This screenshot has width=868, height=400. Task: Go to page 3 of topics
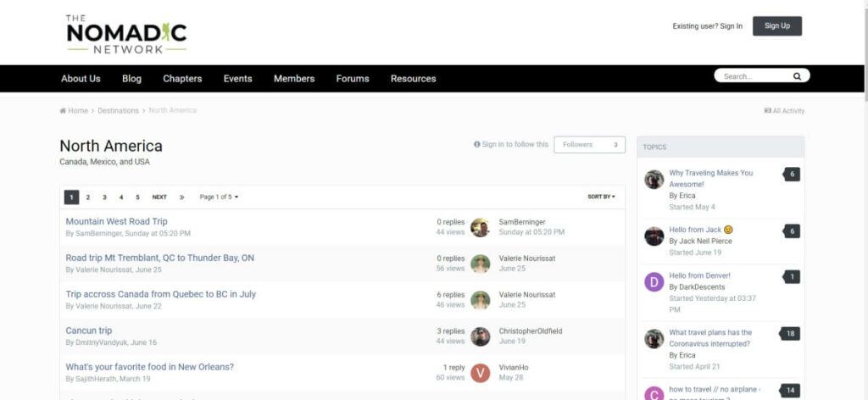104,197
